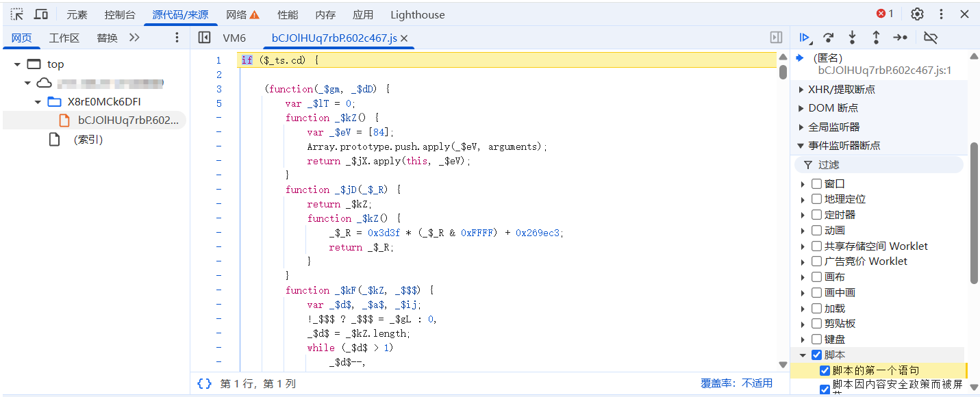Expand the DOM 断点 section
The width and height of the screenshot is (980, 397).
(801, 108)
